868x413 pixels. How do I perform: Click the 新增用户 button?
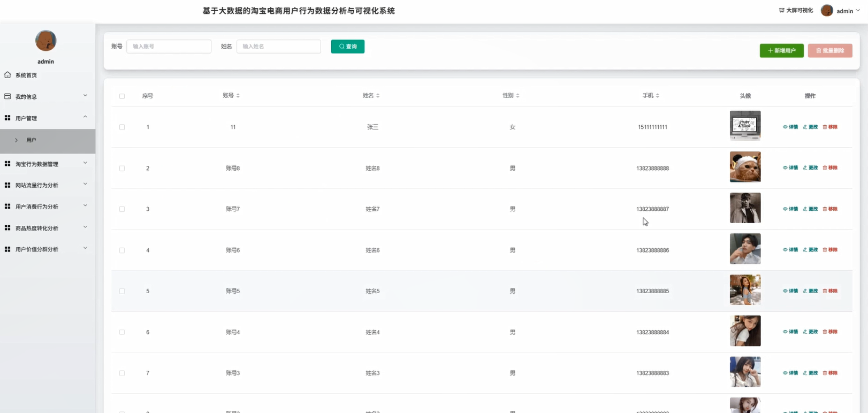pos(782,51)
